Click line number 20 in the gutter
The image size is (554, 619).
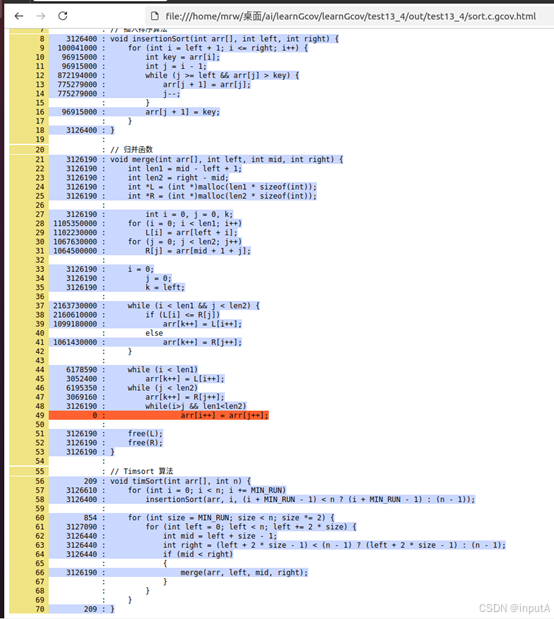40,150
